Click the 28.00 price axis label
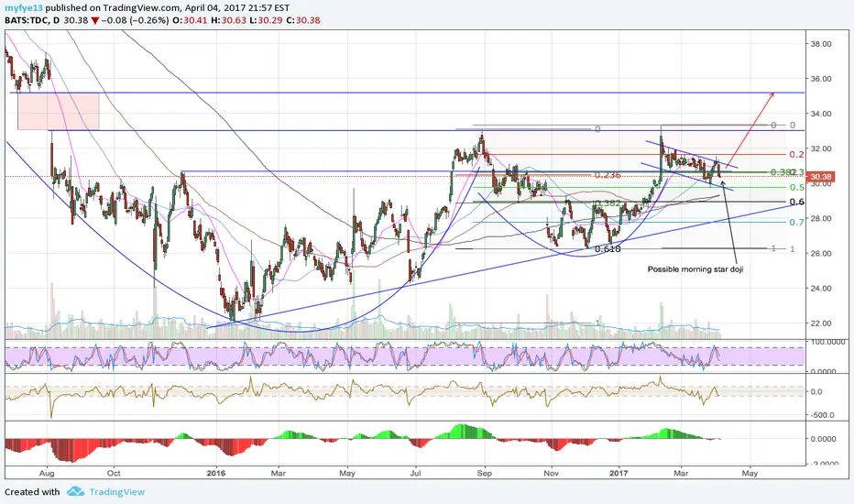Image resolution: width=854 pixels, height=504 pixels. [821, 218]
